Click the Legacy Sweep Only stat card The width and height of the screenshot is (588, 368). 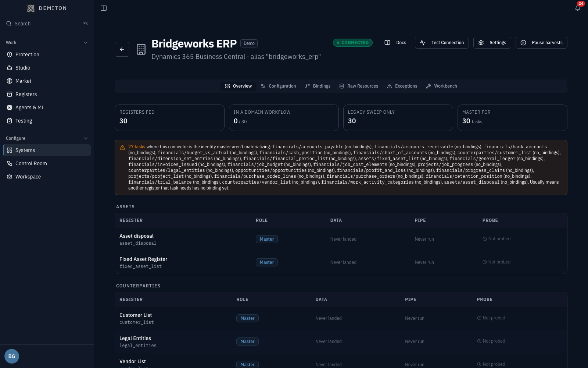coord(398,118)
